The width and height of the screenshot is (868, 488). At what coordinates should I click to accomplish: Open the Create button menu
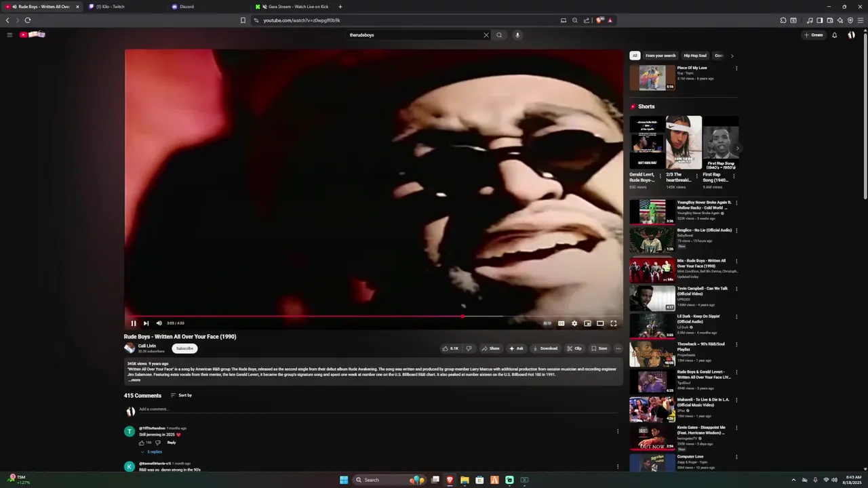click(813, 35)
